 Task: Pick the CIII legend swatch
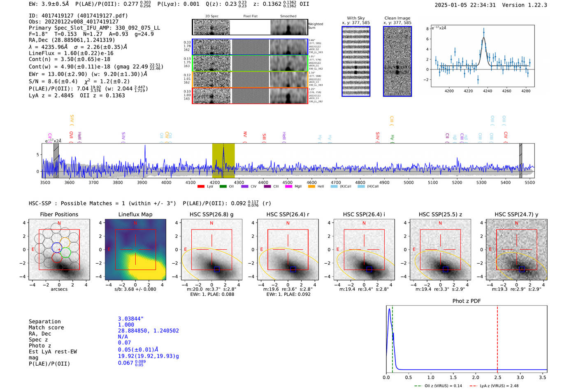267,186
